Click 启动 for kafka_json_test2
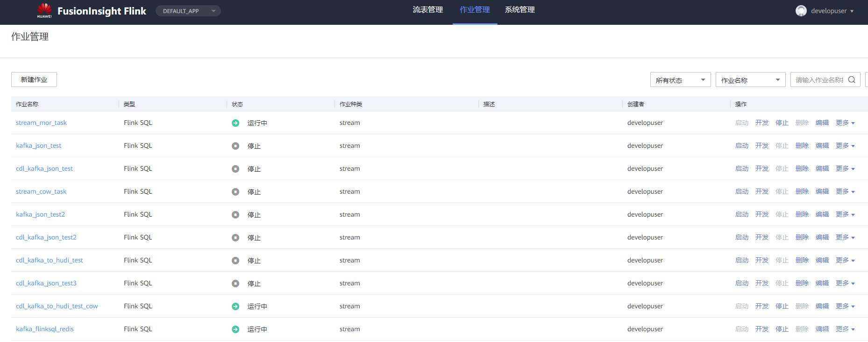Screen dimensions: 868x342 pyautogui.click(x=742, y=214)
